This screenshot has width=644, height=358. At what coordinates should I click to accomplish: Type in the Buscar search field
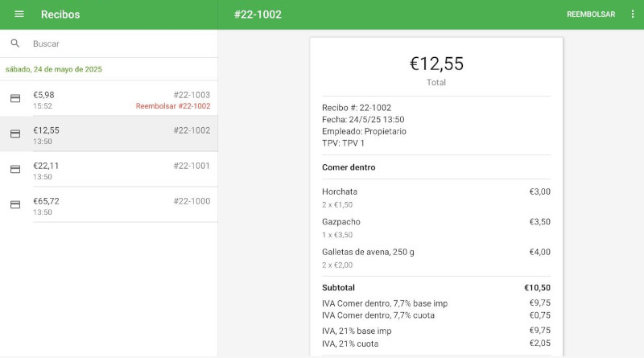point(121,43)
